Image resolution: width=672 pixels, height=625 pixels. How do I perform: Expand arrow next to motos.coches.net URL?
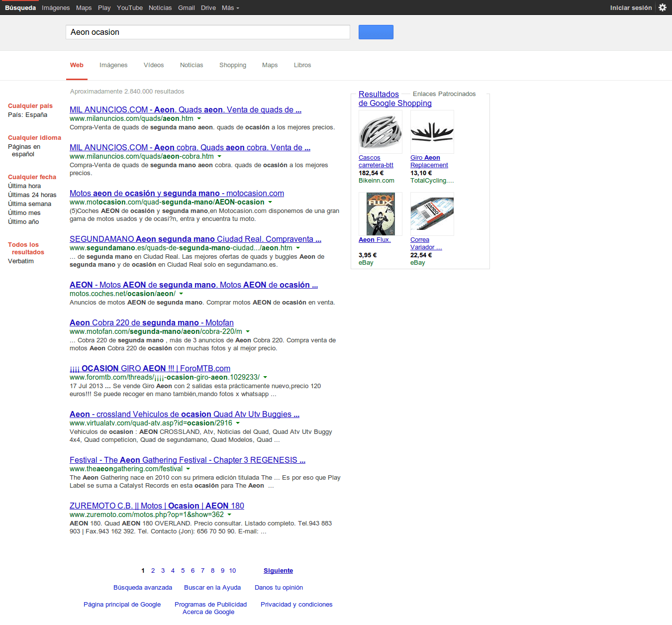coord(181,294)
